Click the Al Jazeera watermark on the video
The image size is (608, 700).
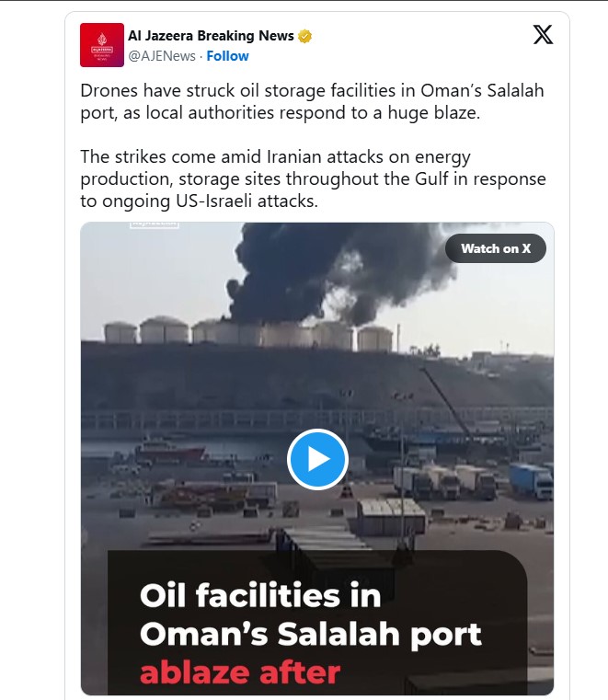[x=155, y=224]
